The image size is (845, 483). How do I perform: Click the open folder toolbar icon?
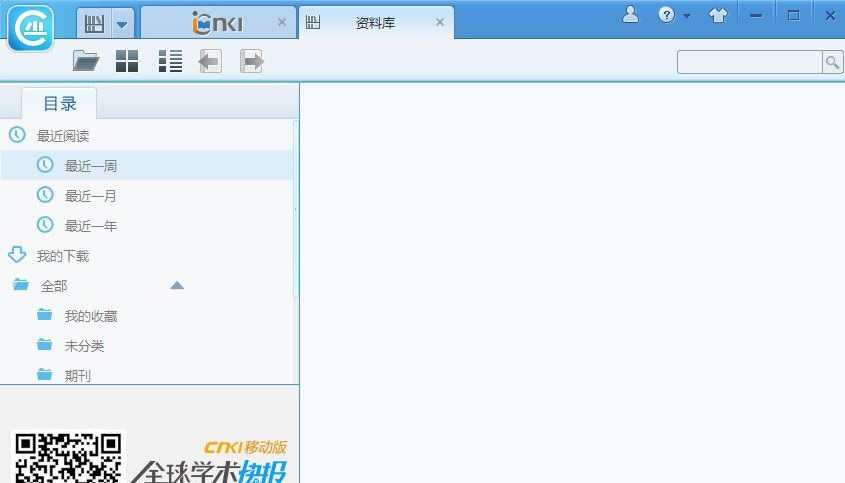86,61
